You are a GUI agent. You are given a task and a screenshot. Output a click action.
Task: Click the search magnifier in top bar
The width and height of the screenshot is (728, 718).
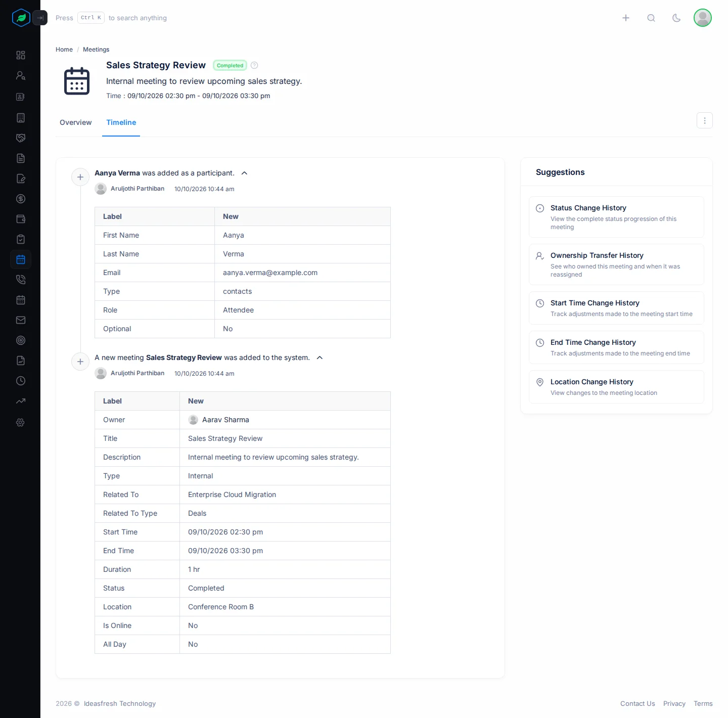[x=651, y=18]
